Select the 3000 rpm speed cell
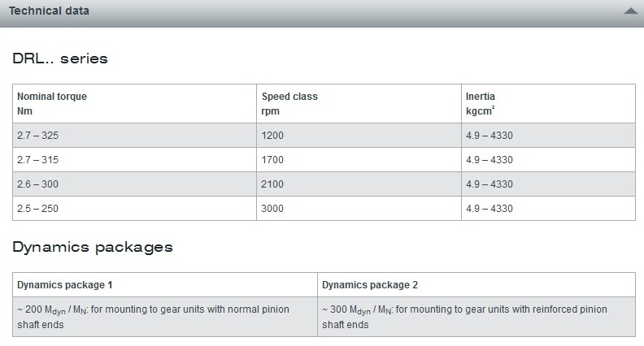644x346 pixels. tap(359, 209)
